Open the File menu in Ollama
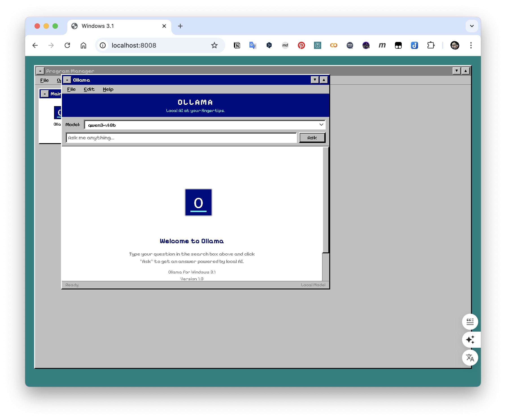Viewport: 506px width, 420px height. click(71, 89)
